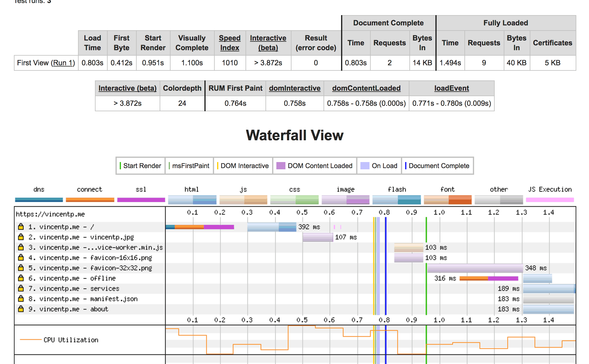The height and width of the screenshot is (364, 589).
Task: Click the padlock icon beside favicon-16x16.png
Action: pyautogui.click(x=21, y=258)
